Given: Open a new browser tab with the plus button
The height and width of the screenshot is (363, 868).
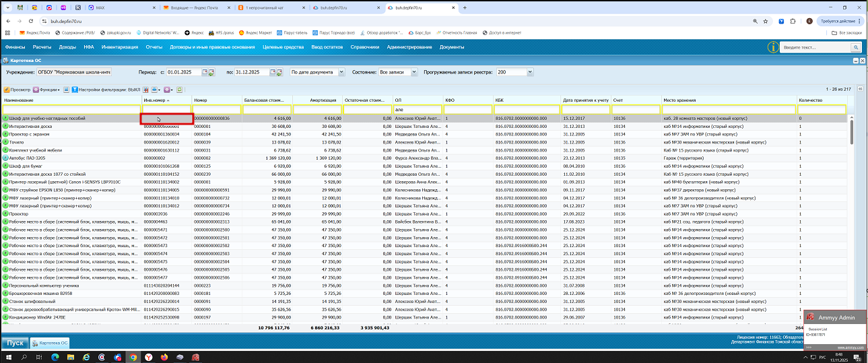Looking at the screenshot, I should (x=465, y=7).
